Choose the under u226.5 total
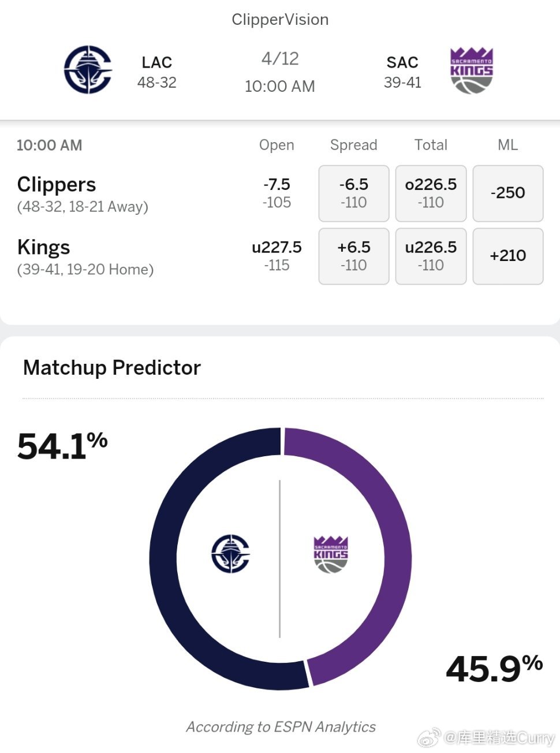Viewport: 560px width, 753px height. pyautogui.click(x=431, y=256)
